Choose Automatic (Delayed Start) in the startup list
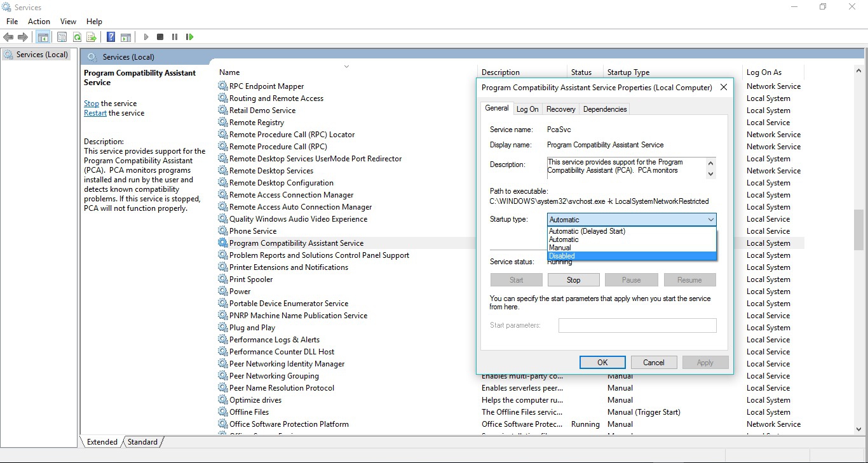868x463 pixels. click(632, 231)
